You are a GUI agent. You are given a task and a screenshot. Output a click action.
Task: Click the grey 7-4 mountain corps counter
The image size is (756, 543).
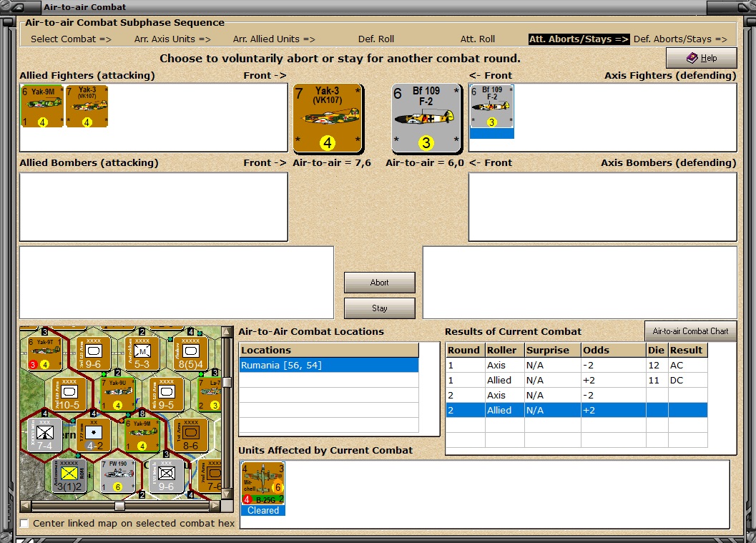point(44,435)
